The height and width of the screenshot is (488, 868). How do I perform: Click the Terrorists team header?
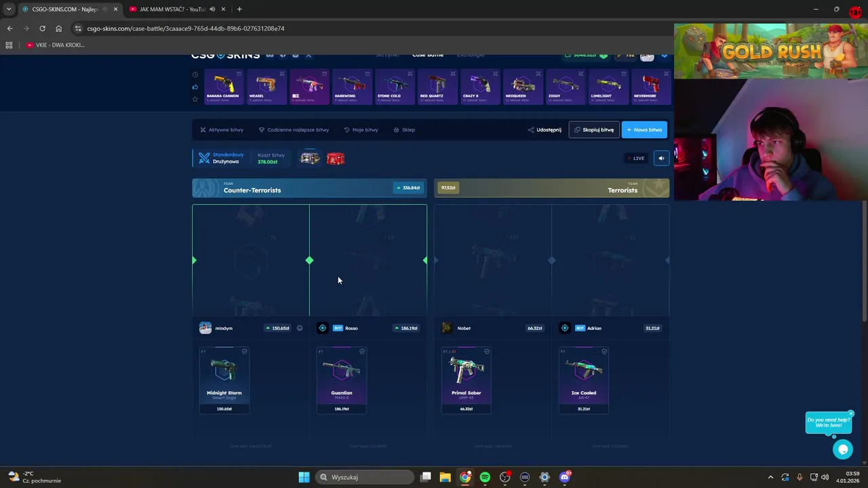coord(551,188)
